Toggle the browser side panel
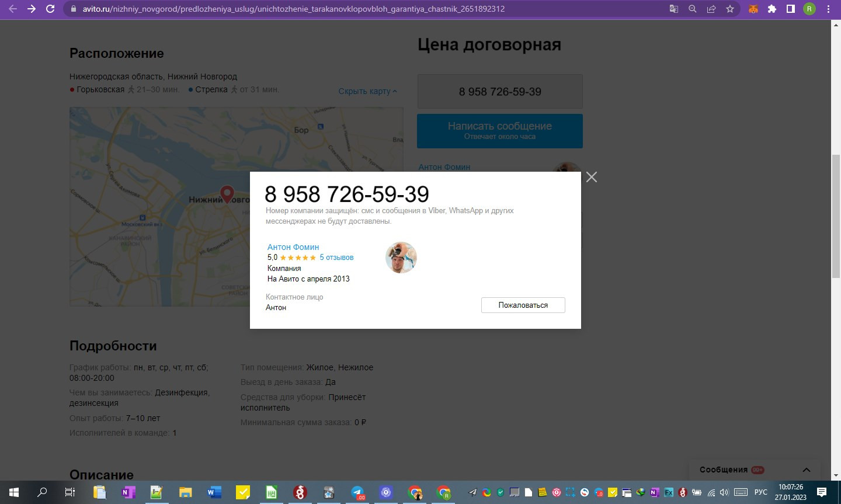The height and width of the screenshot is (504, 841). click(791, 9)
